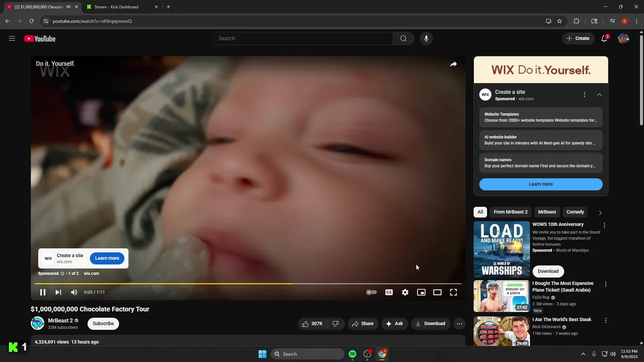
Task: Open Website Templates ad link
Action: [x=541, y=117]
